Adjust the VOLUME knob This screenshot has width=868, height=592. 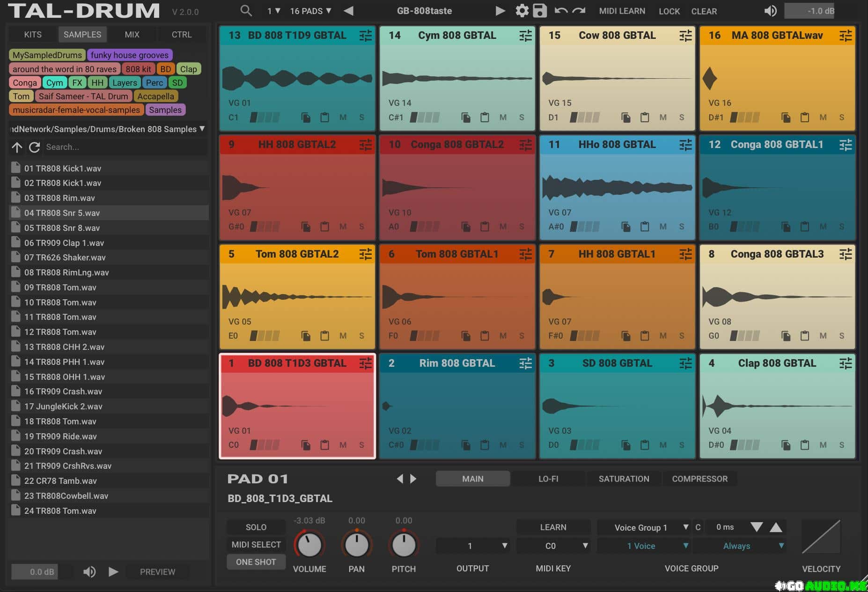[x=309, y=545]
